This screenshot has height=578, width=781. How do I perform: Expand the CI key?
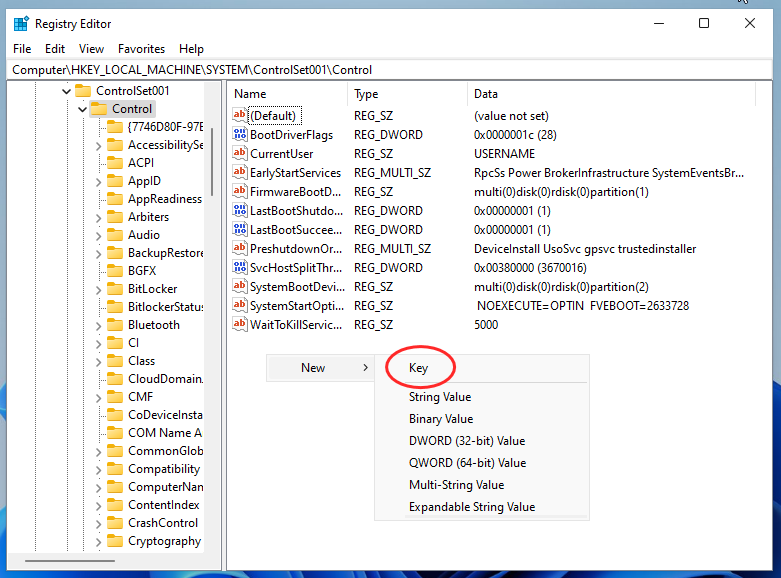pos(99,344)
